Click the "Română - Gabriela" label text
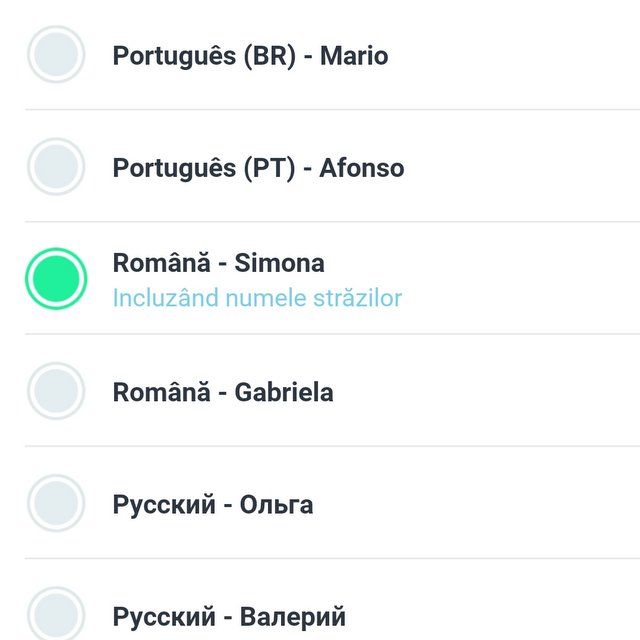 click(222, 392)
